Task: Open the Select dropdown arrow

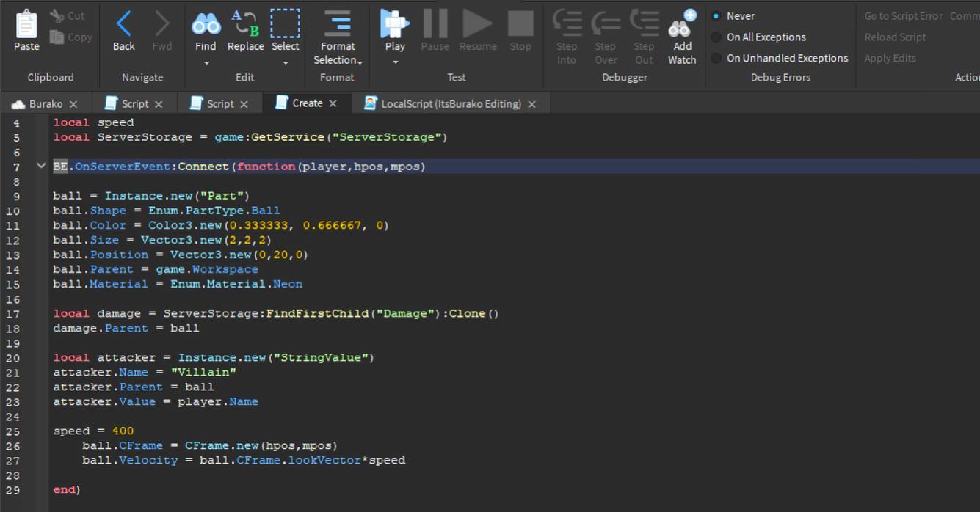Action: 285,62
